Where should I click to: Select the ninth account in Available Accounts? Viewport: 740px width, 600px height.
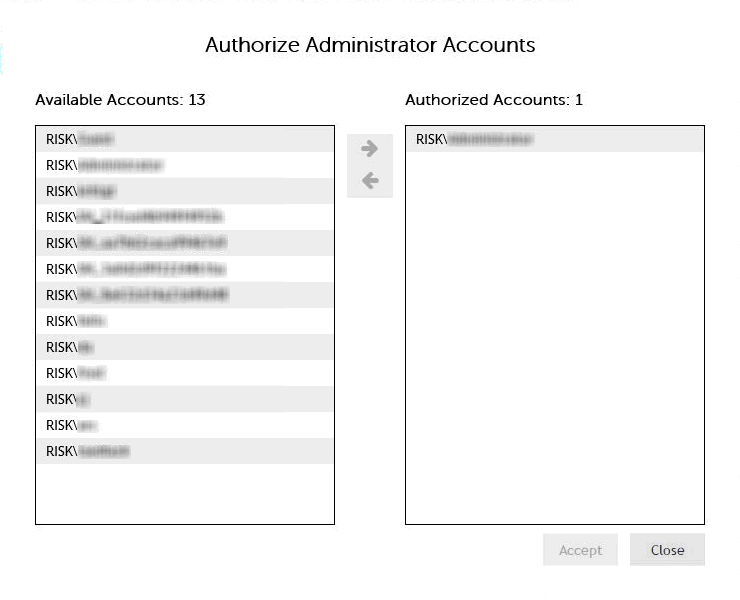pyautogui.click(x=184, y=347)
